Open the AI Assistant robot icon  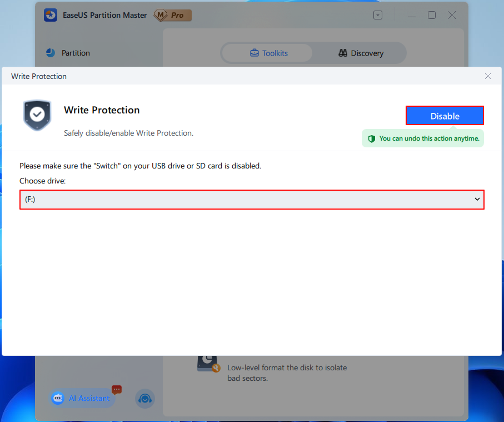(58, 398)
